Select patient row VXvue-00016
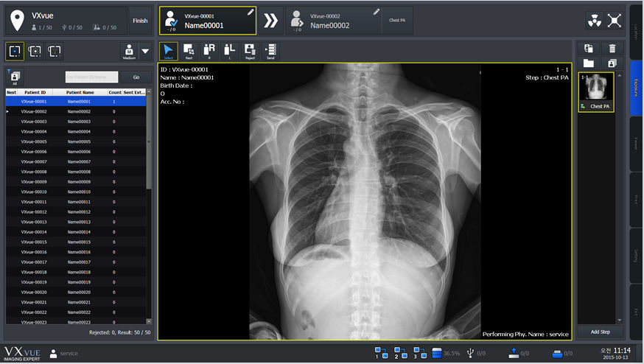 pos(76,252)
